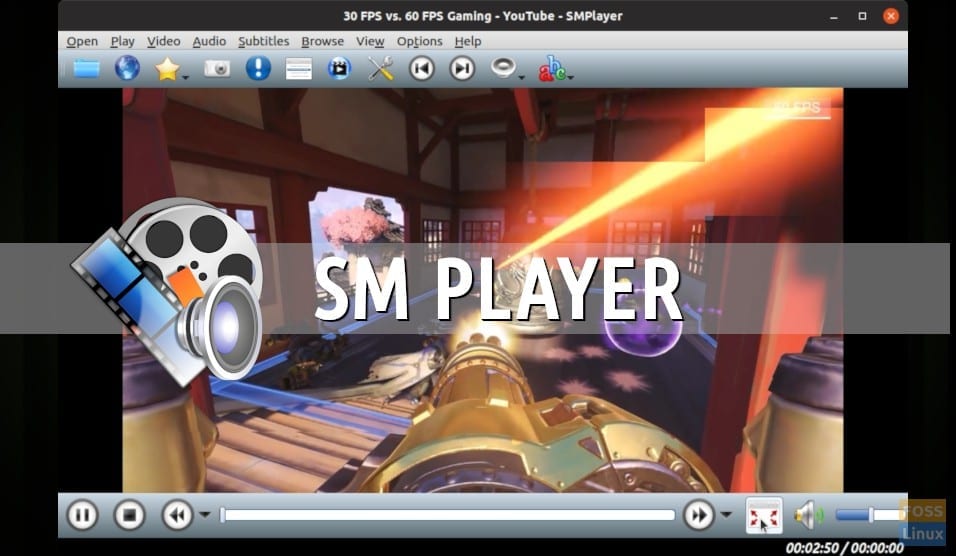Click the playback time display
Viewport: 956px width, 556px height.
pos(844,548)
